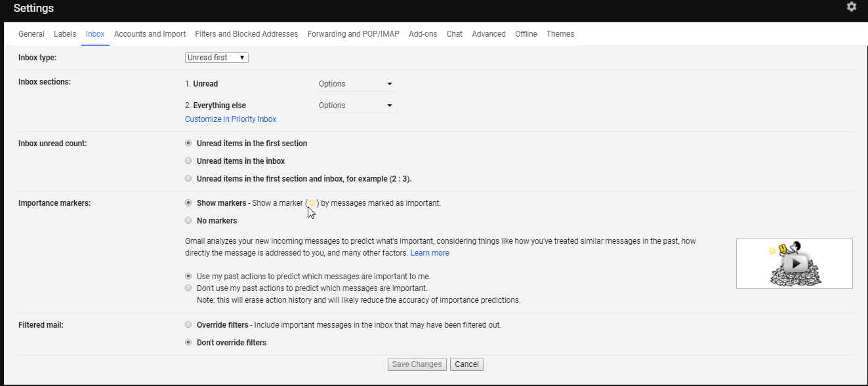Image resolution: width=868 pixels, height=386 pixels.
Task: Switch to the Themes tab
Action: [560, 34]
